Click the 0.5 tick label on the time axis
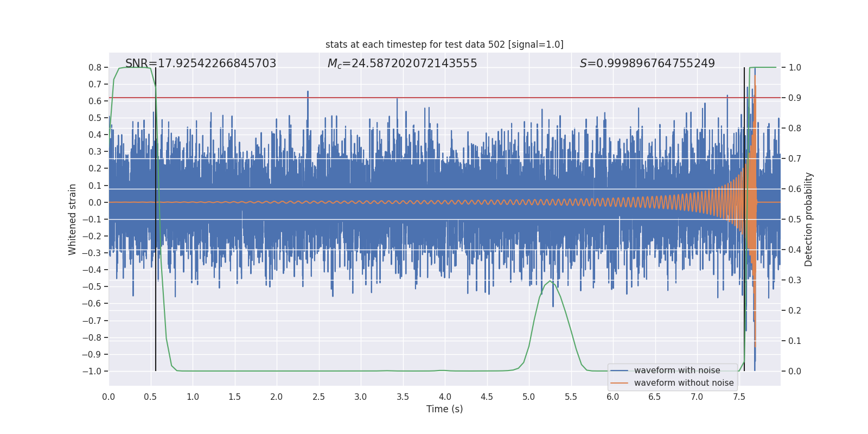868x434 pixels. coord(150,397)
